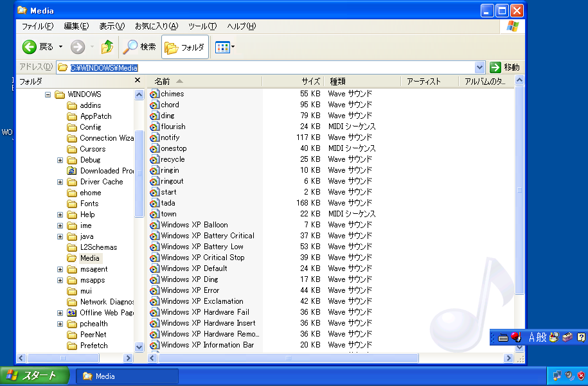
Task: Click the tada sound file icon
Action: tap(154, 203)
